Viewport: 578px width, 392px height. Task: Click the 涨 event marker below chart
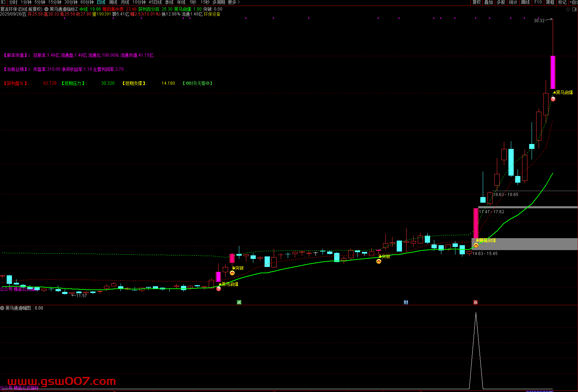point(475,302)
